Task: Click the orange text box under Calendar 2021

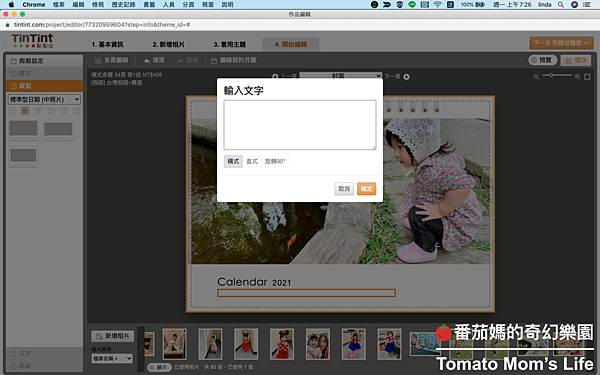Action: [306, 293]
